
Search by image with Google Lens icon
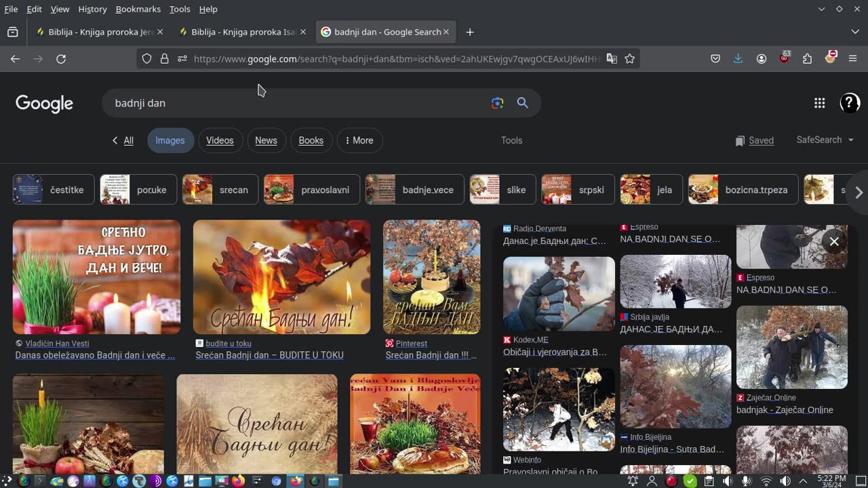[498, 103]
